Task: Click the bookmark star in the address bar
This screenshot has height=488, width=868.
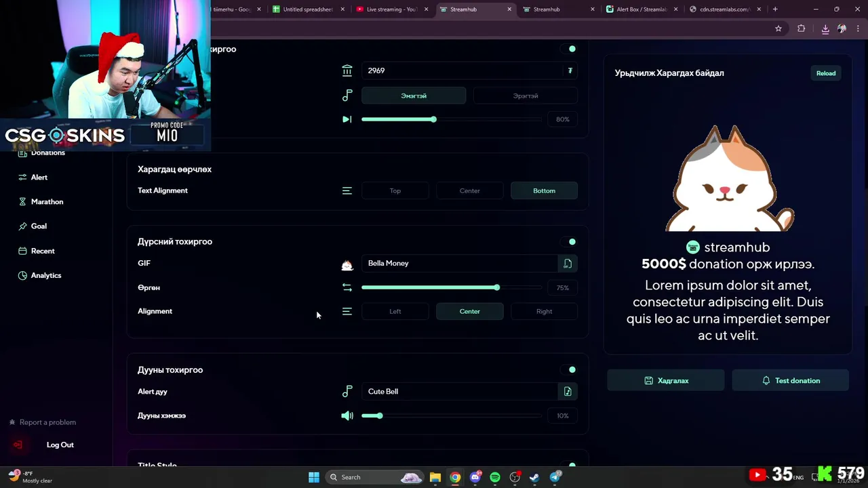Action: click(778, 28)
